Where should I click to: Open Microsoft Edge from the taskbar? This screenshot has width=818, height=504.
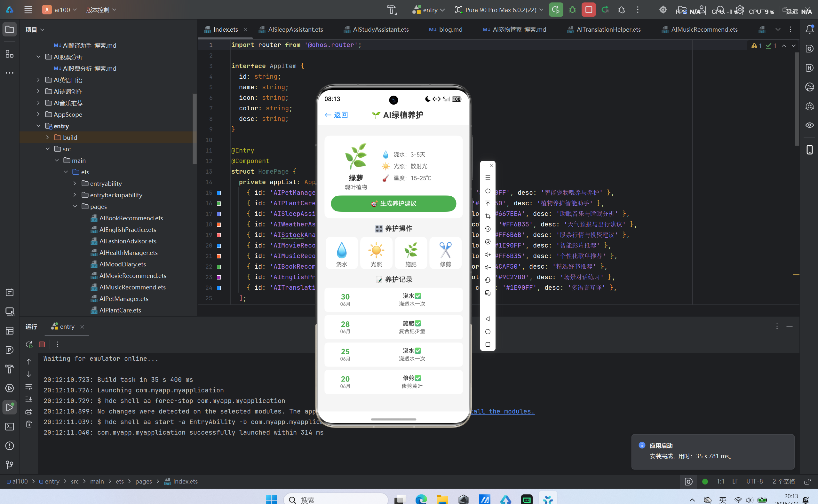click(x=421, y=499)
